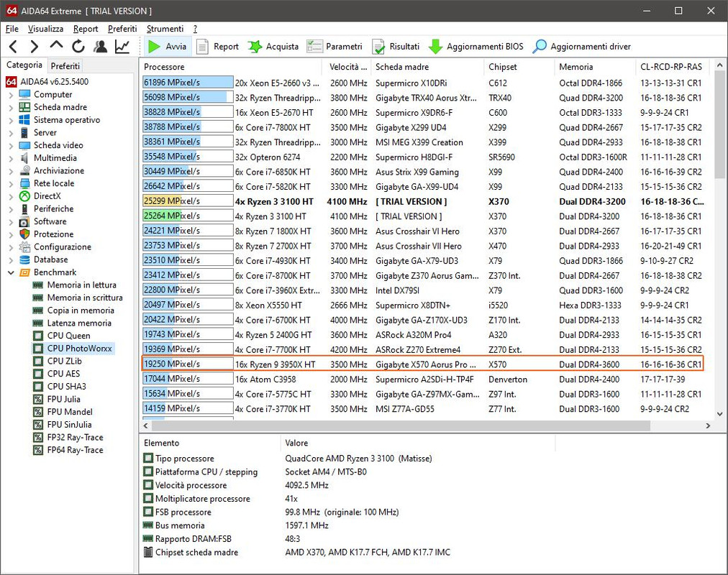This screenshot has height=575, width=728.
Task: Switch to the Preferiti tab
Action: tap(65, 66)
